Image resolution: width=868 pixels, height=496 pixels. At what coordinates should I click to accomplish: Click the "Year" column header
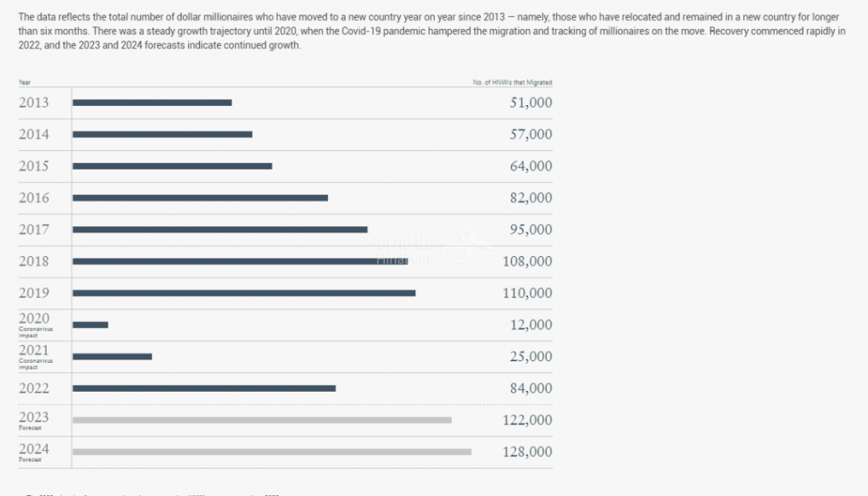tap(25, 82)
